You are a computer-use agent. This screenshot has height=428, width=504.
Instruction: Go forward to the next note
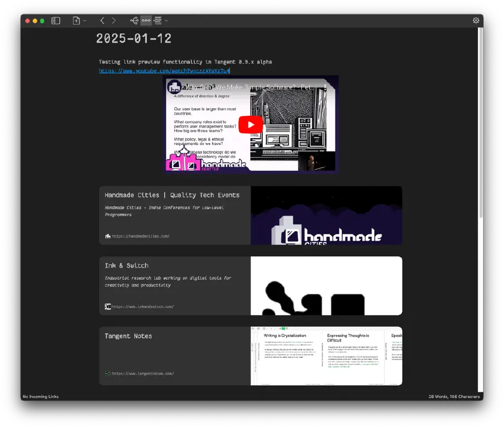(x=114, y=21)
